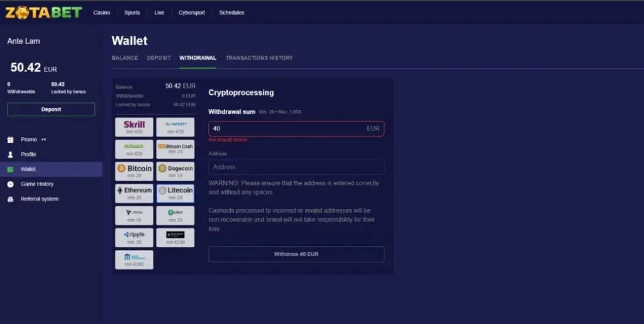
Task: Choose Bitcoin Cash withdrawal method
Action: click(x=175, y=149)
